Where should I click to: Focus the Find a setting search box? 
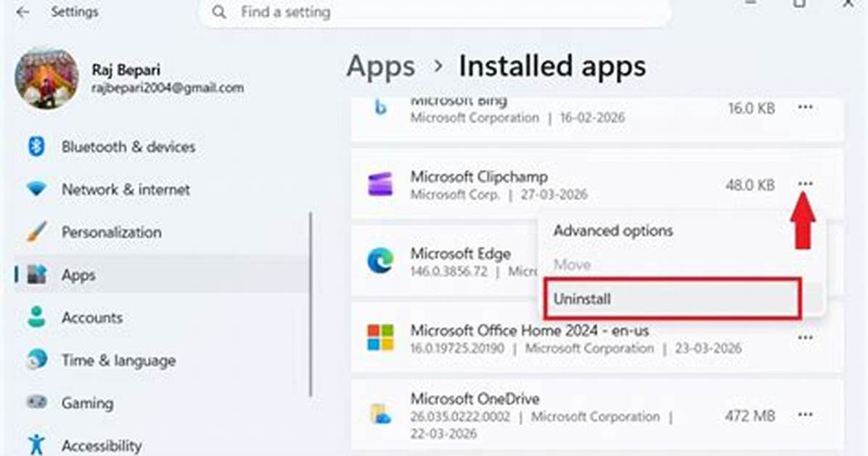click(x=435, y=12)
